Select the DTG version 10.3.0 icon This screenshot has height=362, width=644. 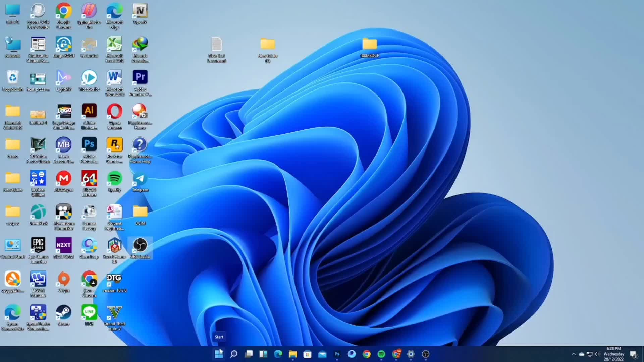(x=114, y=282)
